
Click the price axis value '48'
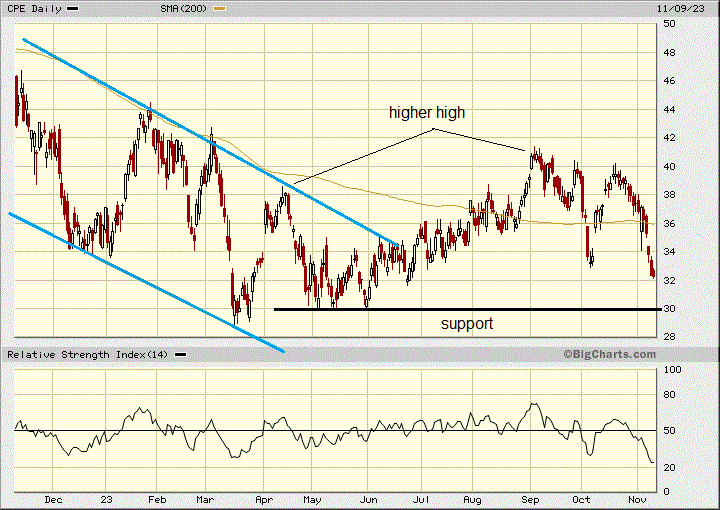669,52
